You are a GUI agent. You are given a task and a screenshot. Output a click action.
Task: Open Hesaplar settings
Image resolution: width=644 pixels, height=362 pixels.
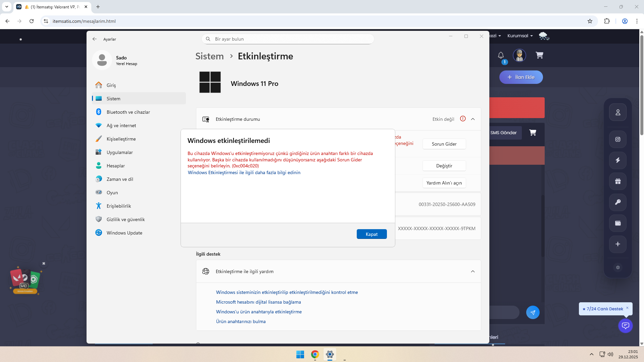(139, 166)
